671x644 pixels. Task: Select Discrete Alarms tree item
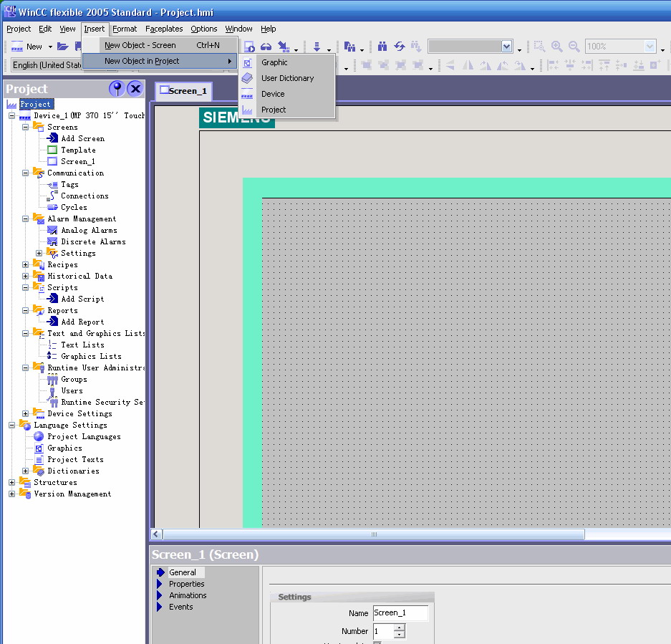(93, 241)
